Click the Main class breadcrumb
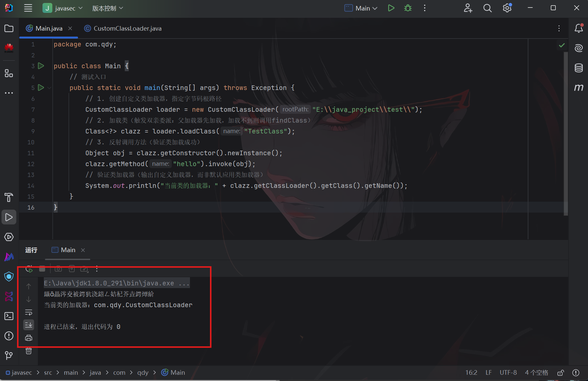The width and height of the screenshot is (588, 381). click(173, 372)
